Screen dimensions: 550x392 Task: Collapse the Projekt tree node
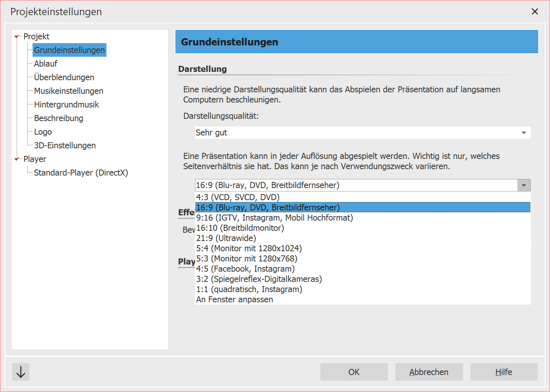[17, 37]
